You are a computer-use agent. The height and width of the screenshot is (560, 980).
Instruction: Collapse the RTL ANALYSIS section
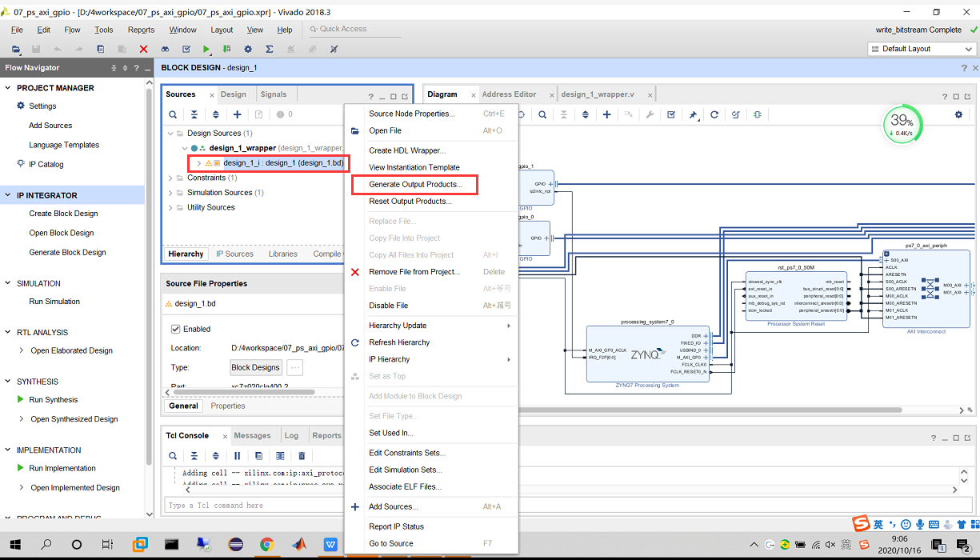coord(8,332)
